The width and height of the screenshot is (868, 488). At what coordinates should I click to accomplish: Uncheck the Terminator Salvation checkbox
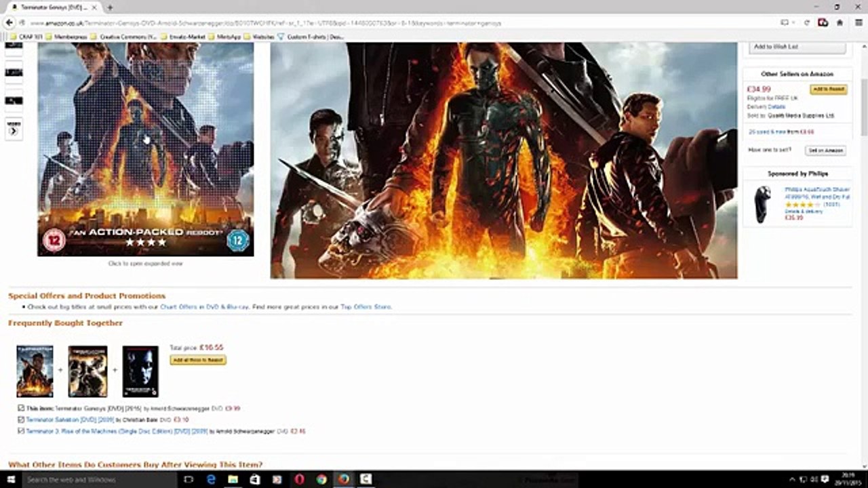tap(21, 420)
